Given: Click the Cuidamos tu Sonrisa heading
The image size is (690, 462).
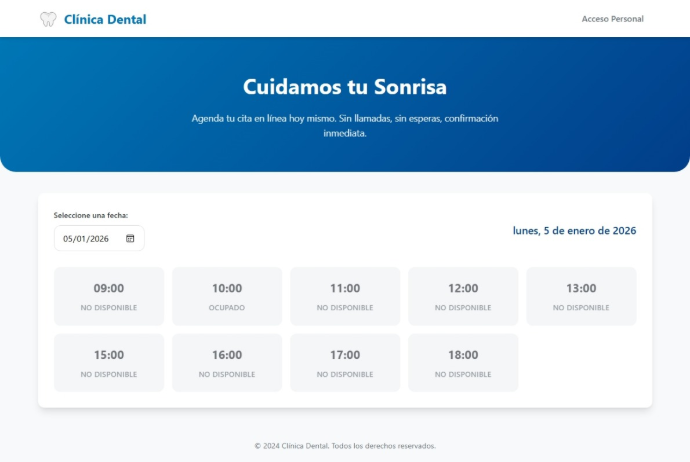Looking at the screenshot, I should tap(345, 86).
